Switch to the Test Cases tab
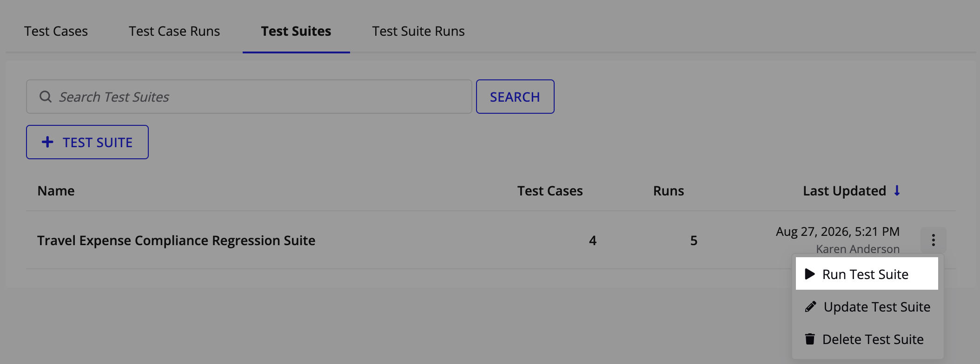980x364 pixels. (x=56, y=31)
